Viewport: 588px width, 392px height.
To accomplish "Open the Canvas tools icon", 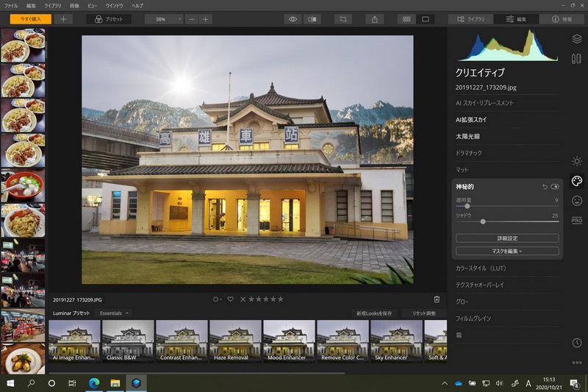I will point(576,59).
